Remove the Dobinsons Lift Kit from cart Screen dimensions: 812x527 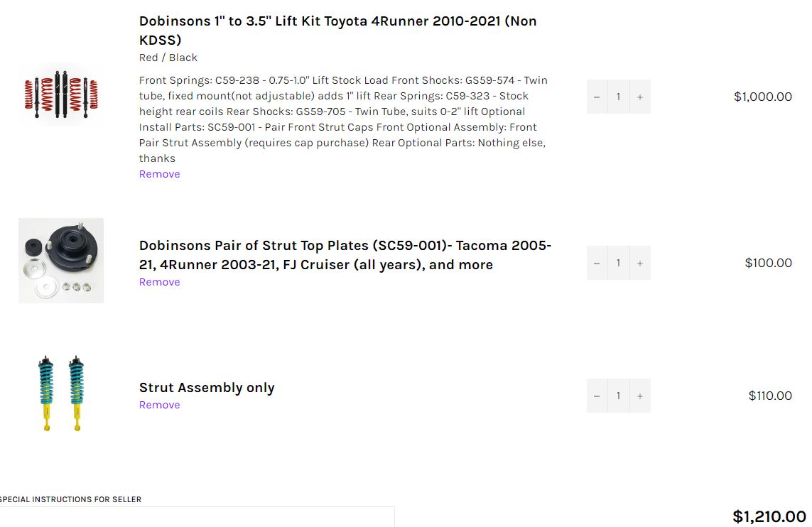click(160, 174)
